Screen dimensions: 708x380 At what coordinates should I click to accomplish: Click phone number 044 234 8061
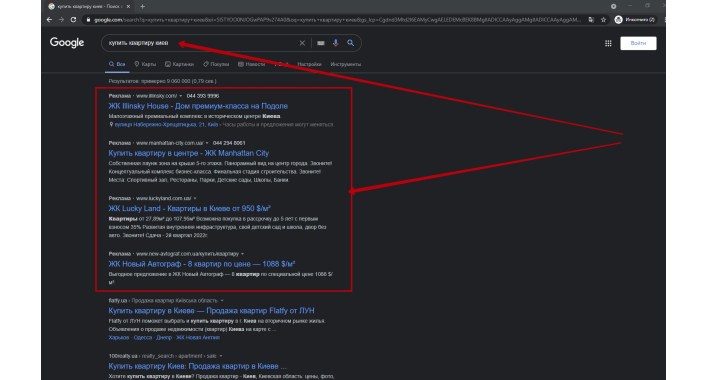(229, 143)
